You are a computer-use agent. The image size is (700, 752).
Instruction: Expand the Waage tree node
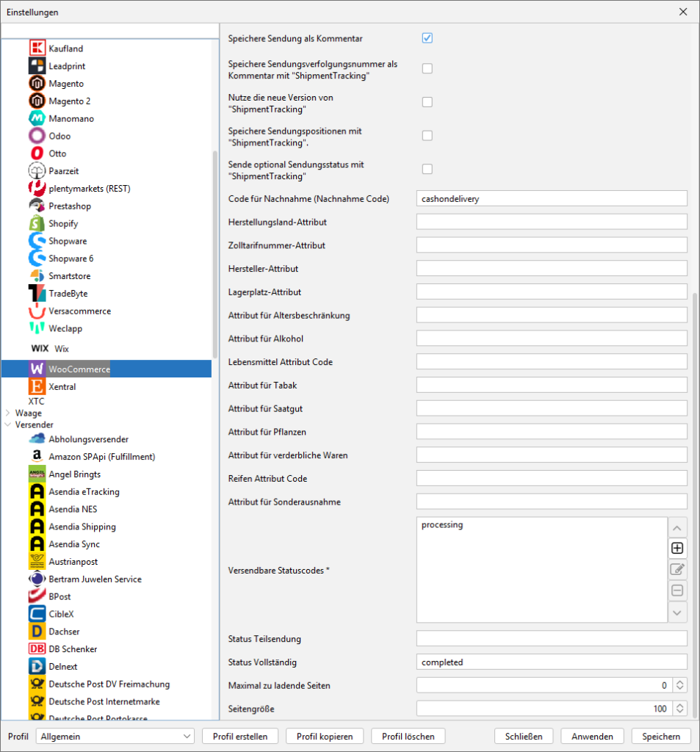(8, 413)
